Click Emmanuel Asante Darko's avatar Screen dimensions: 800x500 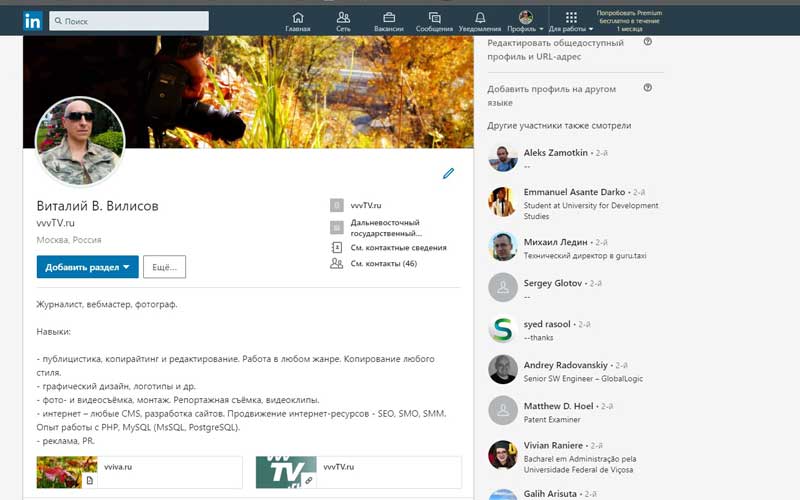[x=503, y=202]
